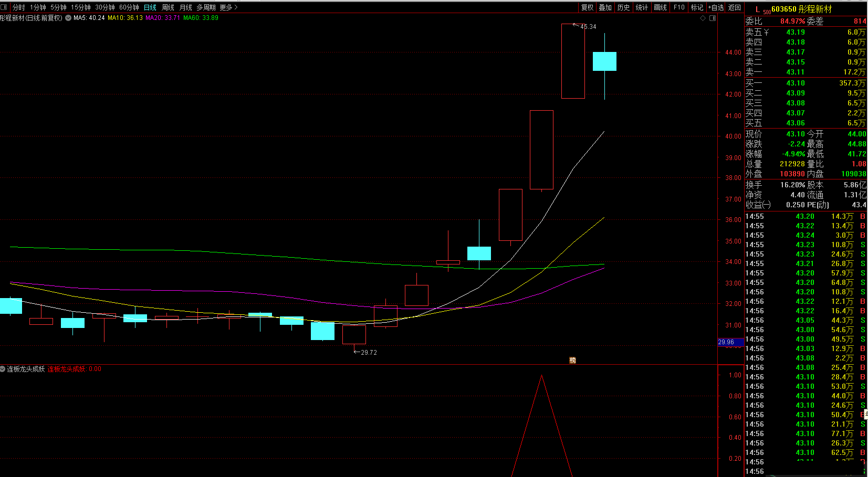Open F10 company info

tap(679, 7)
